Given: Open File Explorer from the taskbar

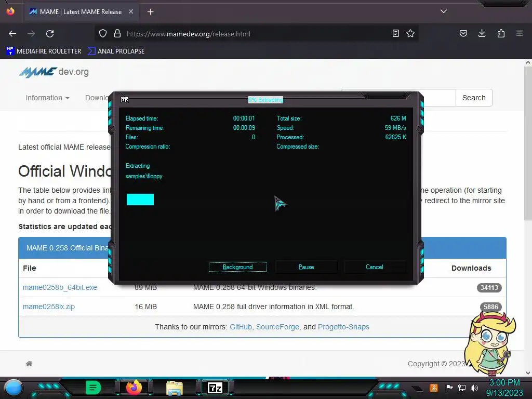Looking at the screenshot, I should pos(175,388).
